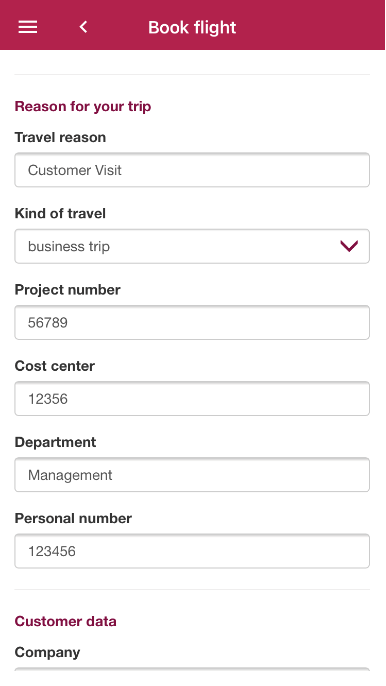
Task: Go back using the header arrow
Action: point(83,27)
